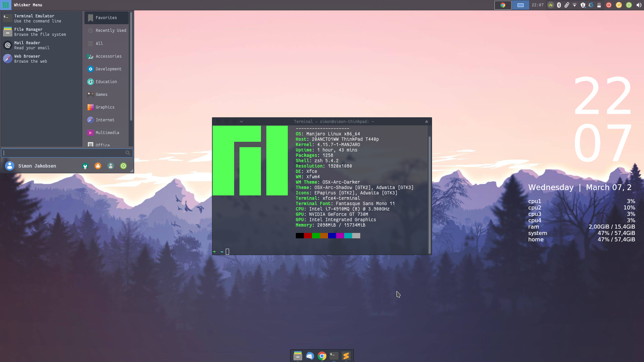The height and width of the screenshot is (362, 644).
Task: Click the red color block in terminal
Action: 308,236
